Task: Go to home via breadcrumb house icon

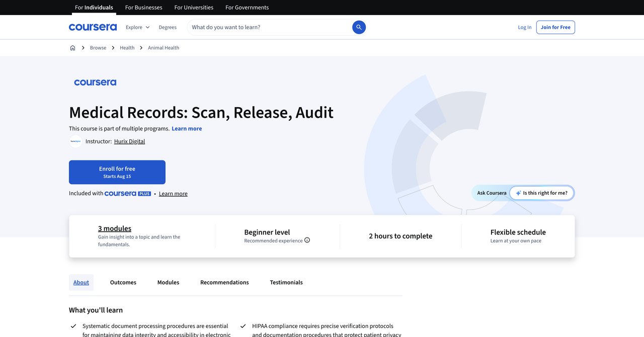Action: point(72,48)
